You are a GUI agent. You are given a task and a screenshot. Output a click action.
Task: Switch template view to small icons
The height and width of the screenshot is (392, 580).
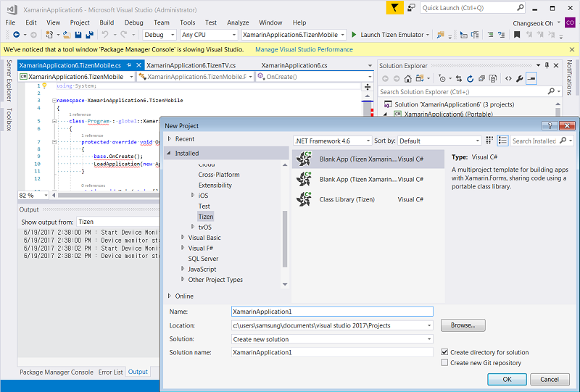[x=489, y=141]
